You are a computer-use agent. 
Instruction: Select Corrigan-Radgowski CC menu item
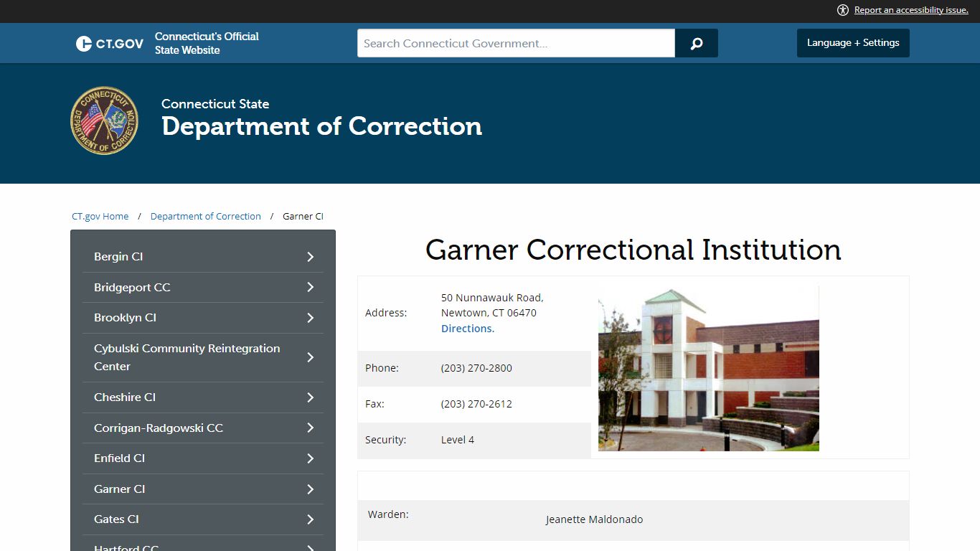[159, 428]
